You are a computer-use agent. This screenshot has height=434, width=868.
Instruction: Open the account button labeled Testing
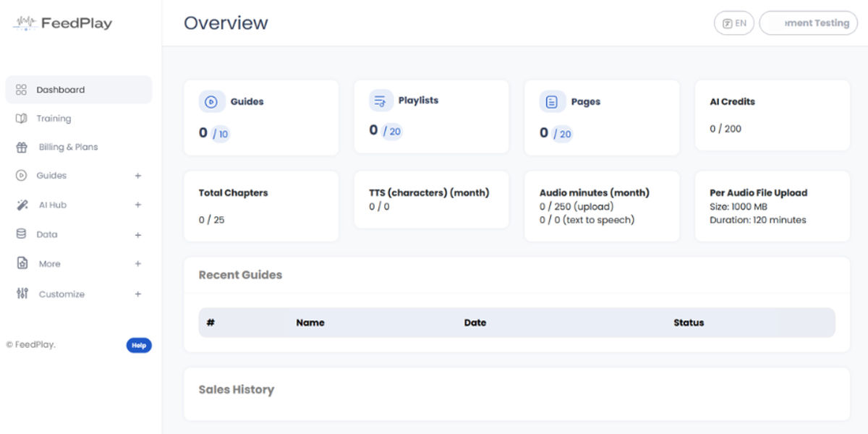pos(809,23)
